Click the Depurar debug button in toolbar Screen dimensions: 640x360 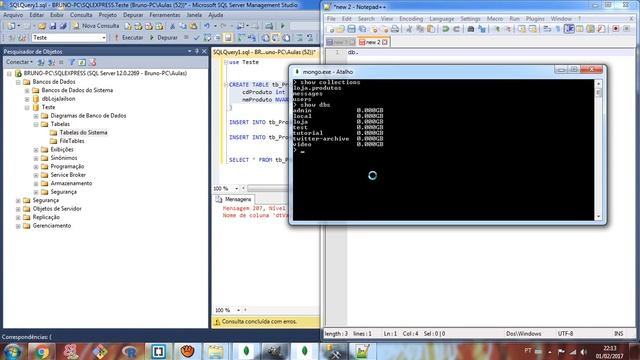(163, 38)
